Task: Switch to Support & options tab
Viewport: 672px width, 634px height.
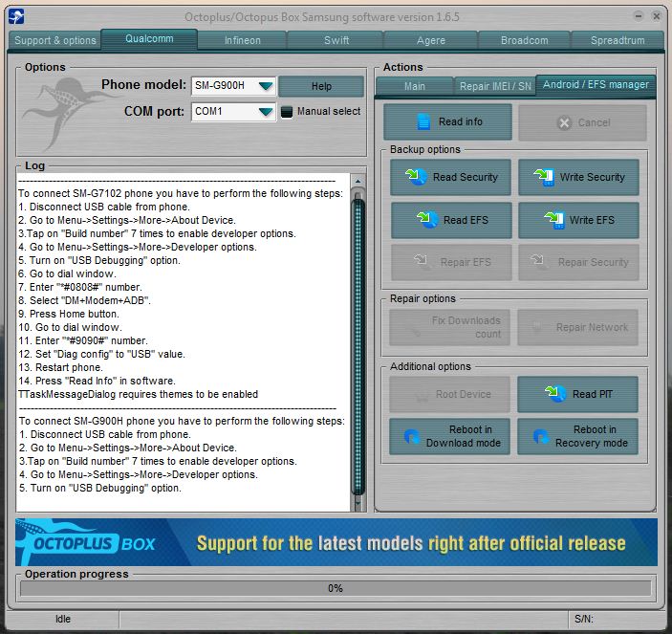Action: 54,40
